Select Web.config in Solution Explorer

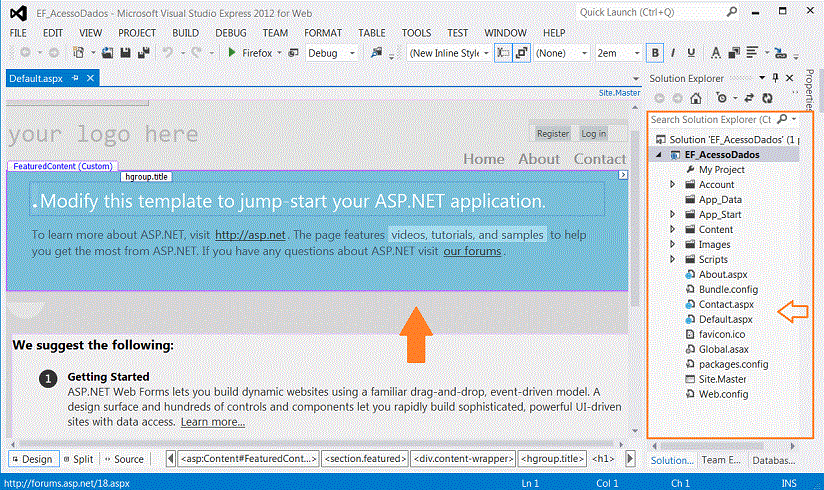[x=723, y=394]
